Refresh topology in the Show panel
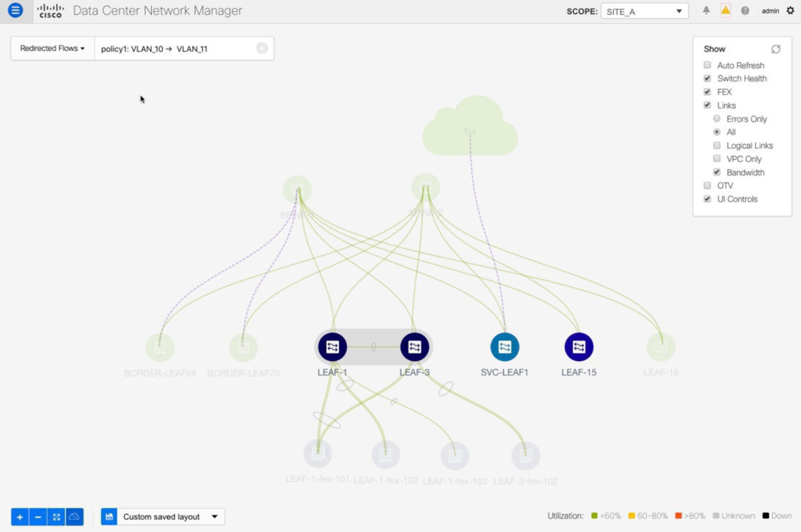Screen dimensions: 801x532 pos(776,49)
